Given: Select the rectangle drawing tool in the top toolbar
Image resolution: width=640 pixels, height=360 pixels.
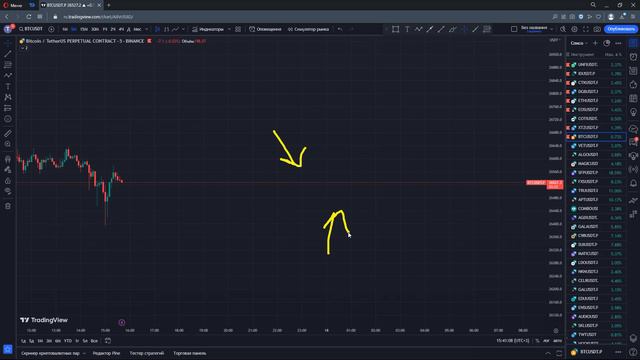Looking at the screenshot, I should tap(396, 29).
